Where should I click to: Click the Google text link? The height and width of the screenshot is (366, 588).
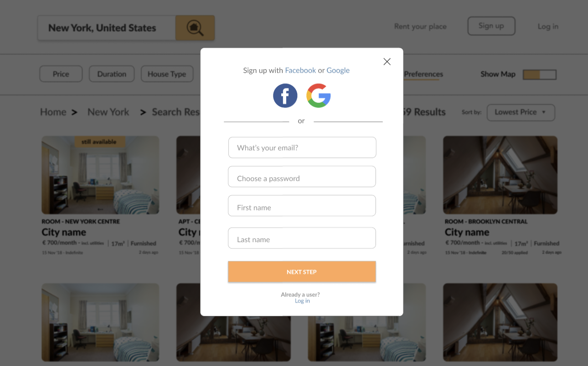338,70
